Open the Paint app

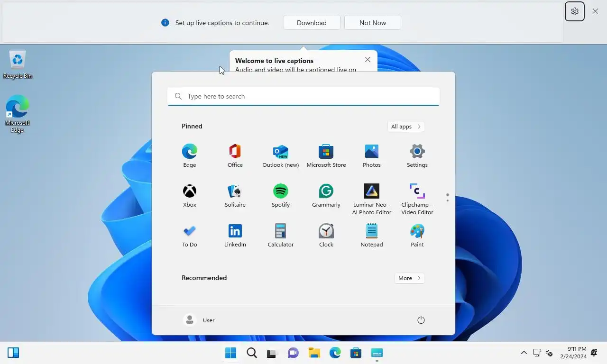coord(417,236)
